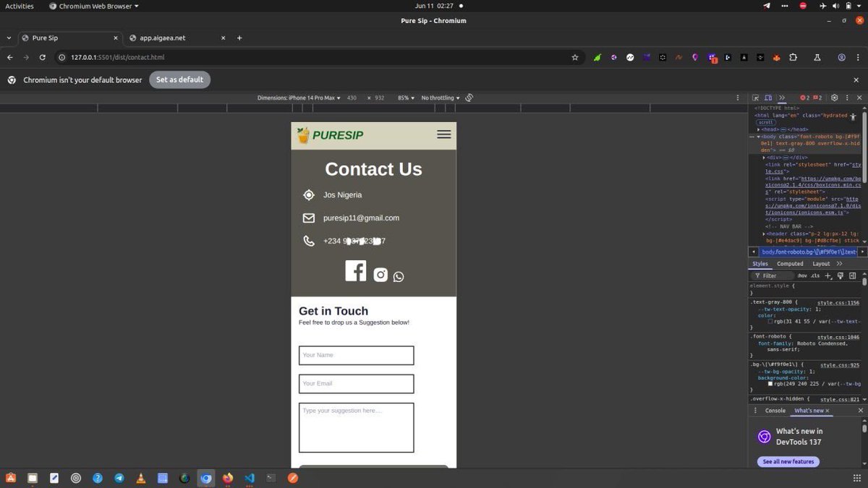Switch to the Layout tab
The height and width of the screenshot is (488, 868).
tap(821, 264)
